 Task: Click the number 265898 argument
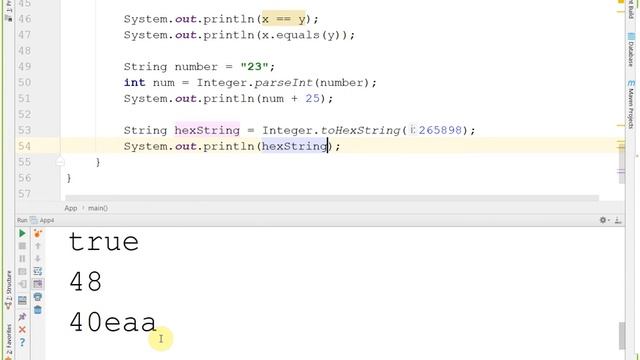[x=440, y=130]
